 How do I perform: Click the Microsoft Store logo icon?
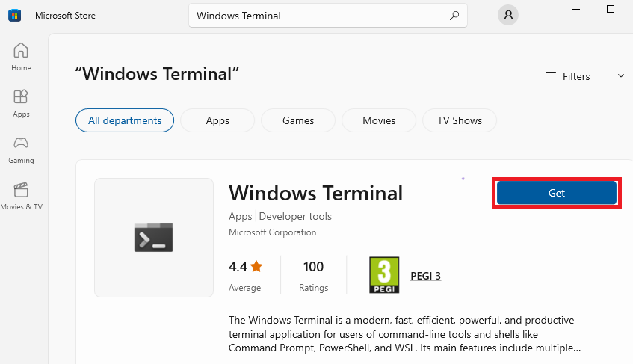tap(14, 15)
